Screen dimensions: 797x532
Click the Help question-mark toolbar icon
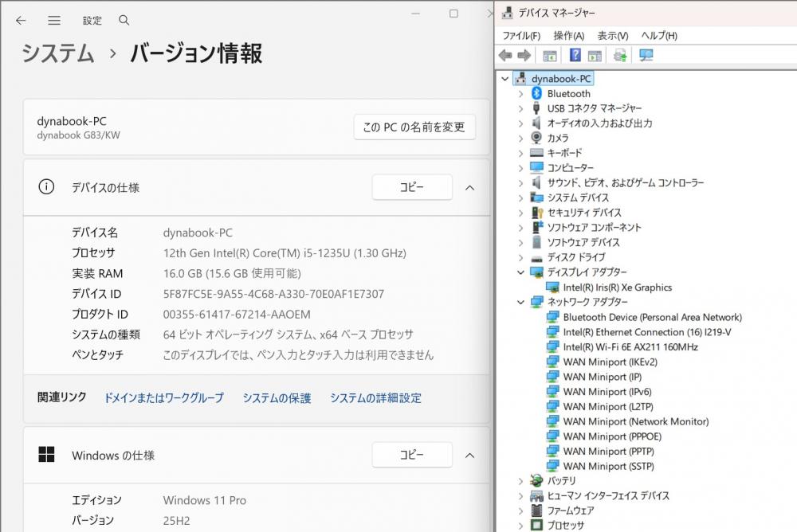(575, 55)
